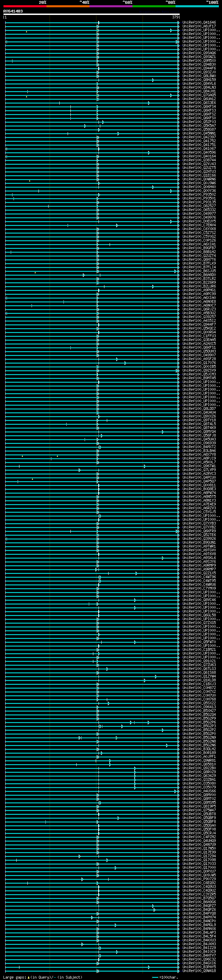Select the UniRef100_B9MTA5 label

coord(199,378)
